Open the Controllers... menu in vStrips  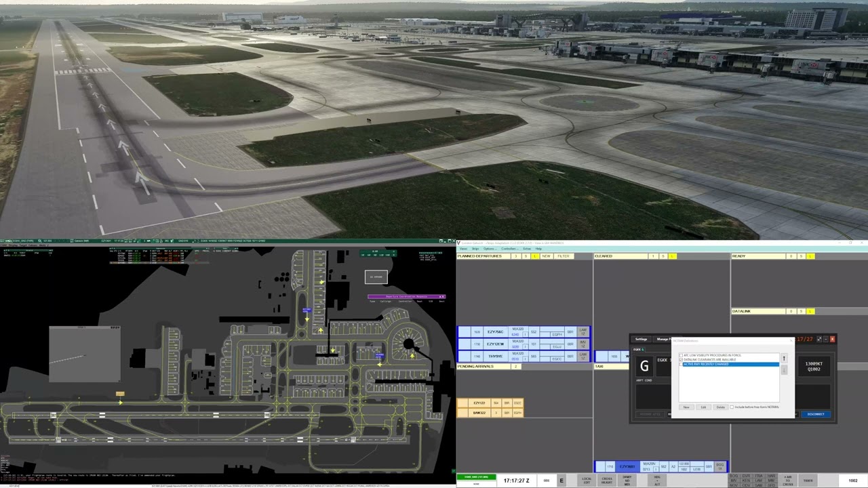[509, 249]
